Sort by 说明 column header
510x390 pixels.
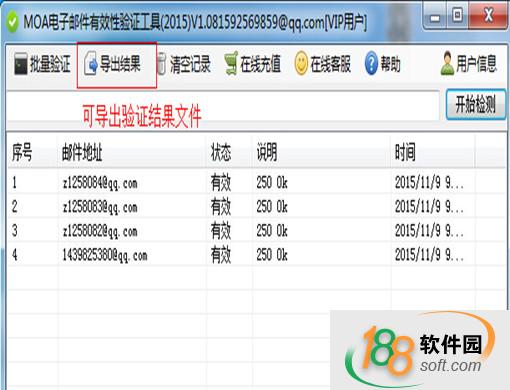322,153
